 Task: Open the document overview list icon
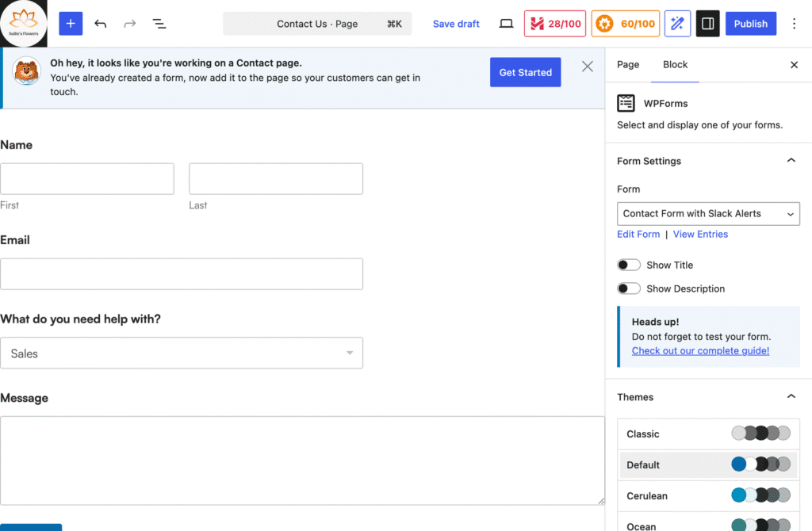[x=159, y=23]
